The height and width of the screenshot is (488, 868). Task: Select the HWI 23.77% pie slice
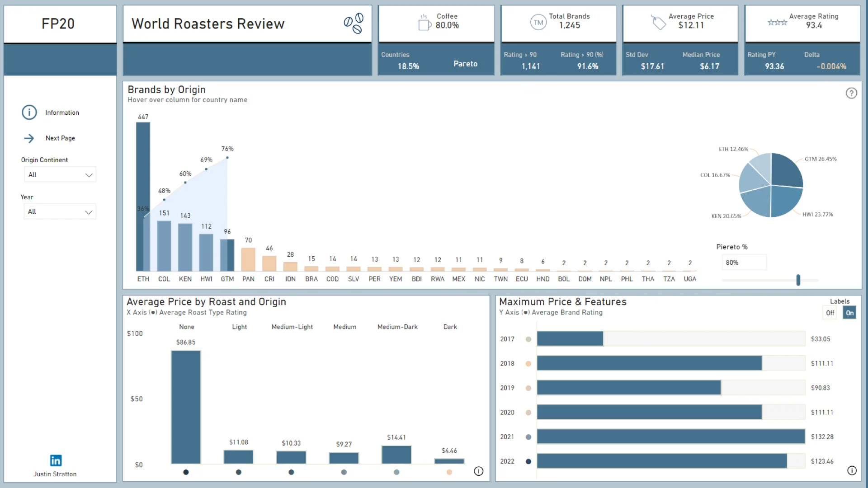coord(785,201)
